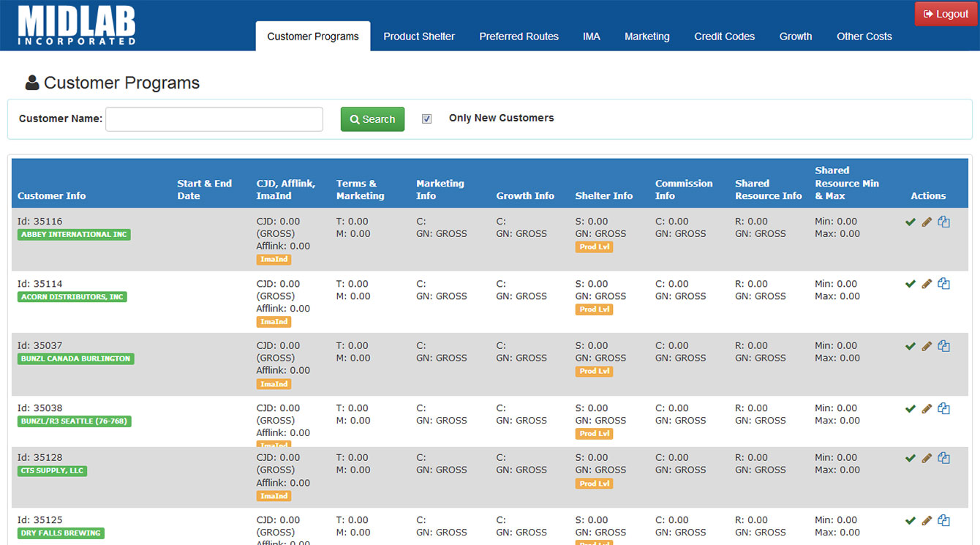Screen dimensions: 980x545
Task: Copy the Bunzl Canada Burlington program
Action: click(x=943, y=347)
